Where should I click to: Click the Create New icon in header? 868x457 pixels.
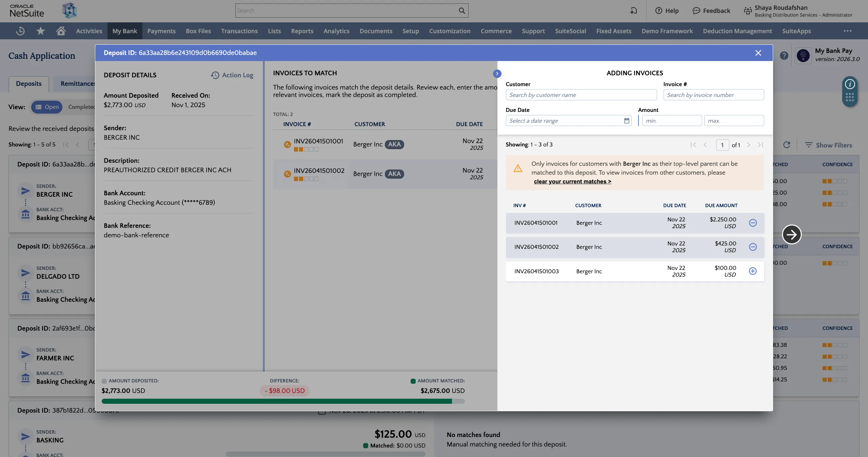(x=633, y=11)
